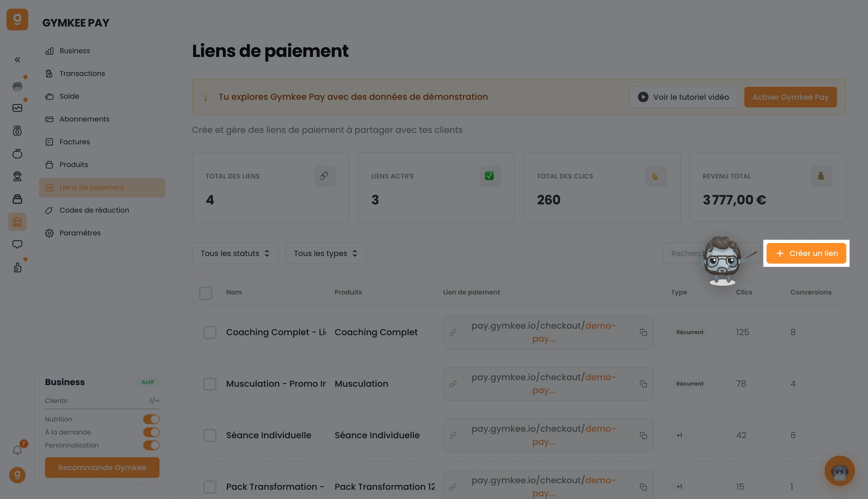
Task: Toggle the À la demande switch
Action: click(151, 432)
